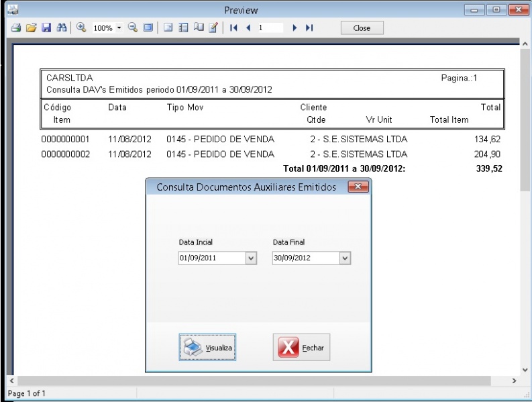The height and width of the screenshot is (402, 532).
Task: Expand the Data Inicial date dropdown
Action: coord(251,258)
